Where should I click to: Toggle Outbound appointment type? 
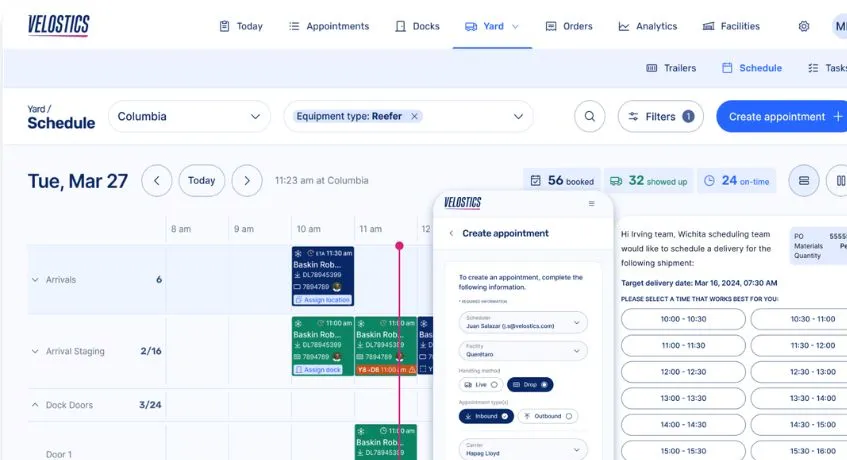(x=548, y=416)
